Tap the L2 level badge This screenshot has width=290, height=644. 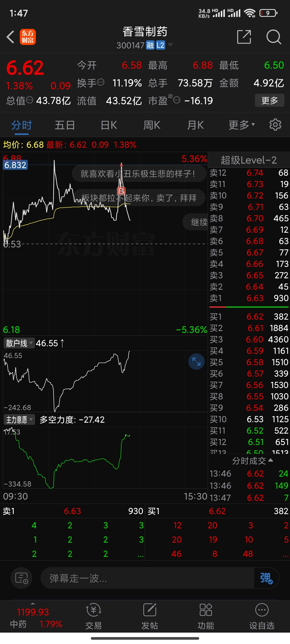point(160,45)
